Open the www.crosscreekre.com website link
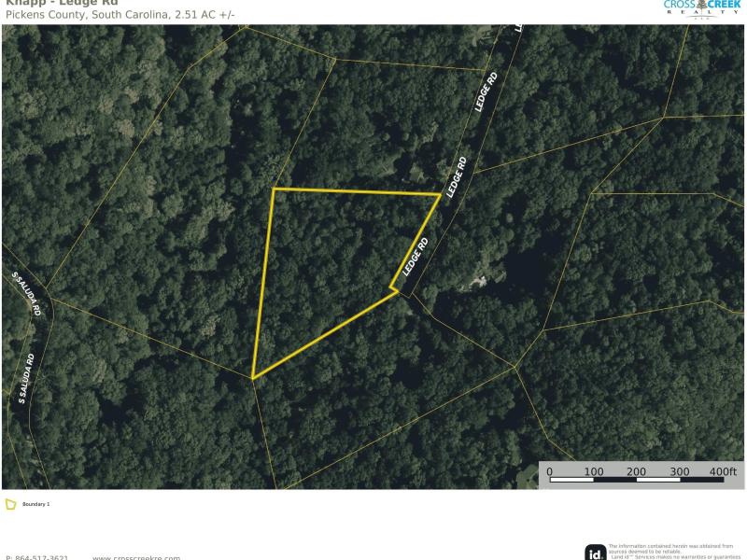Viewport: 747px width, 560px height. coord(136,557)
